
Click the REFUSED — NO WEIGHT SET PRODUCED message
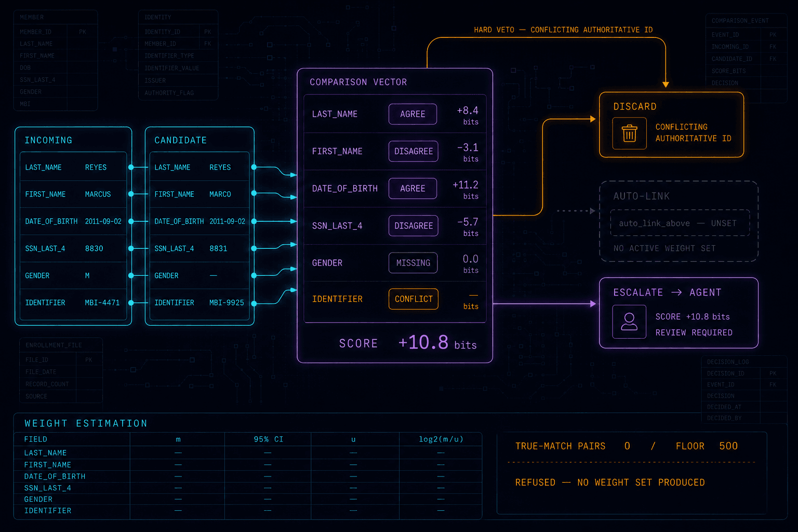610,483
